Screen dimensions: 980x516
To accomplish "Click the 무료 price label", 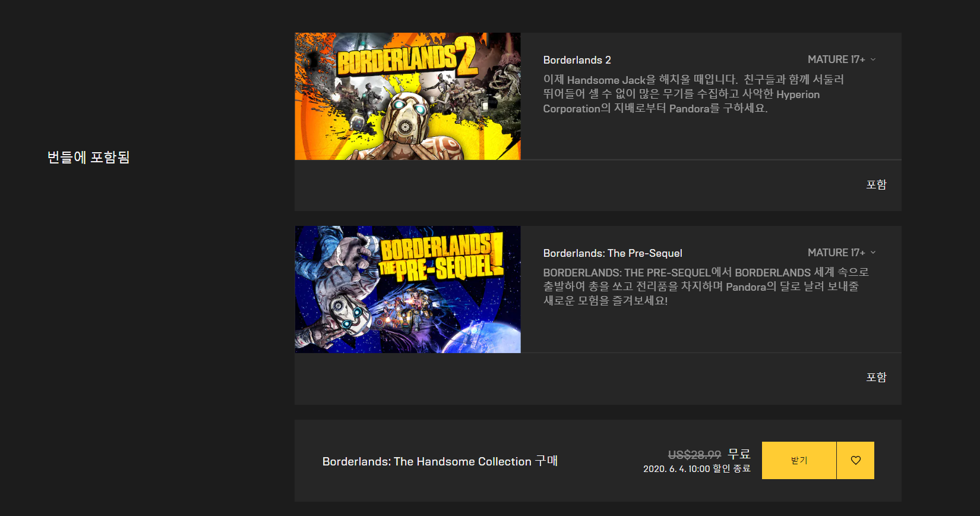I will (739, 454).
